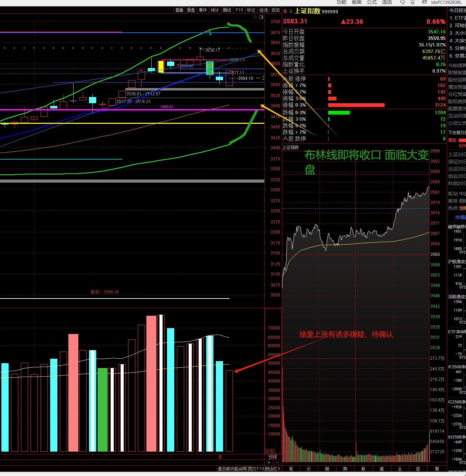The image size is (466, 476).
Task: Click the 创业20日 sidebar entry
Action: tap(457, 176)
